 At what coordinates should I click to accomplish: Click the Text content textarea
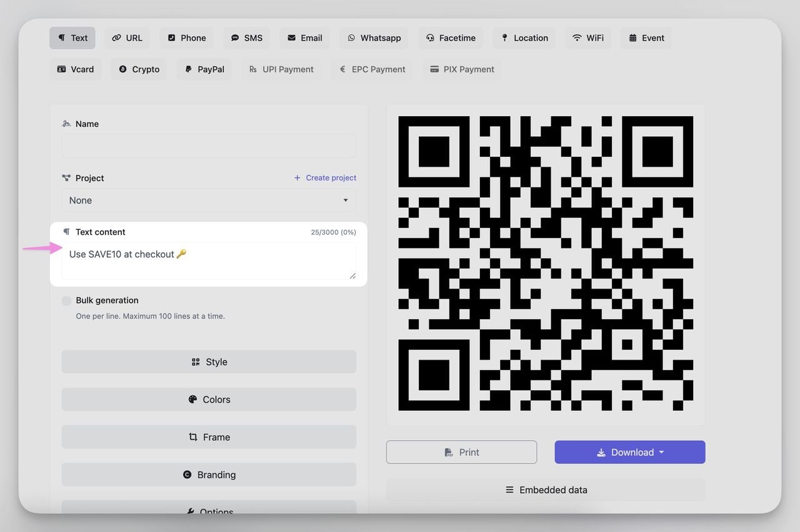pyautogui.click(x=209, y=260)
